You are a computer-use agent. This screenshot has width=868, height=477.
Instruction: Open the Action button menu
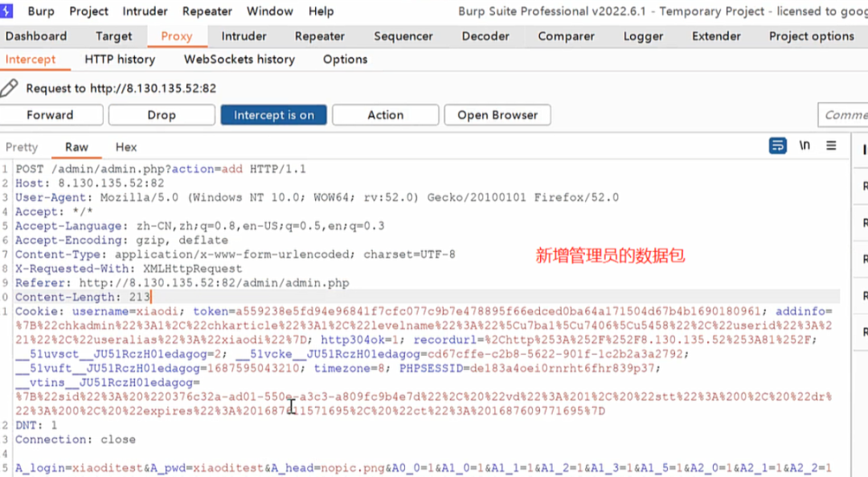pyautogui.click(x=385, y=115)
